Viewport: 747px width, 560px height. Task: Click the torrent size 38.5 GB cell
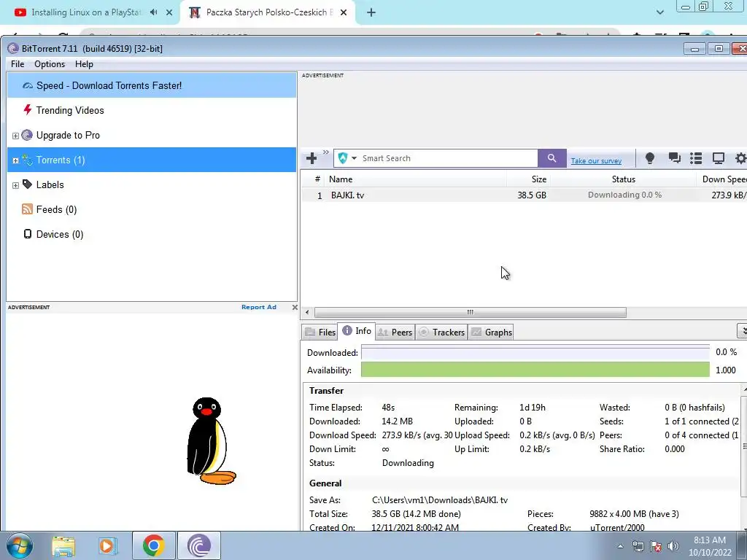tap(532, 195)
